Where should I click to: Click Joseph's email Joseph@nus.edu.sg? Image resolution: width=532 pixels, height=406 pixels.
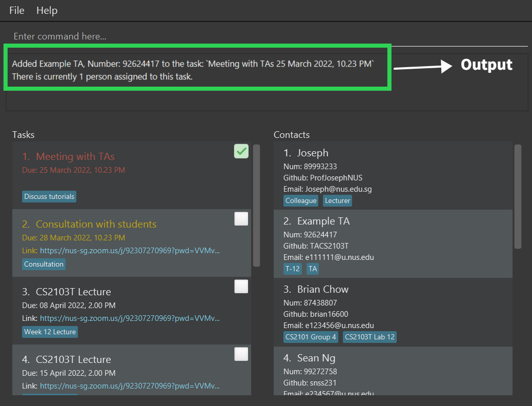pyautogui.click(x=338, y=189)
